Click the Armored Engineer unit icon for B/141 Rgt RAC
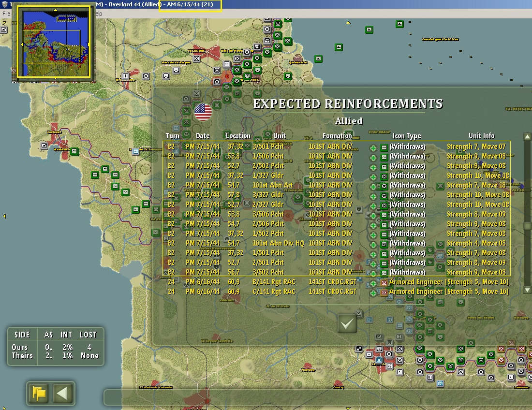The width and height of the screenshot is (532, 410). pyautogui.click(x=384, y=283)
